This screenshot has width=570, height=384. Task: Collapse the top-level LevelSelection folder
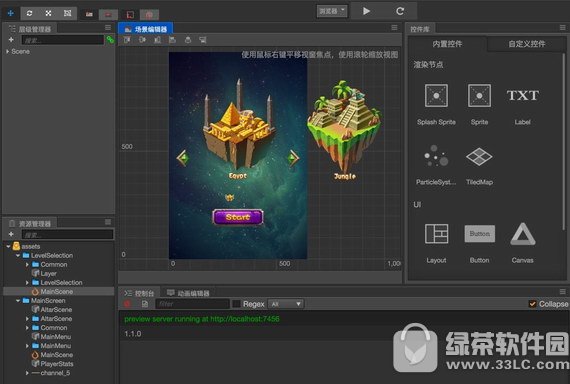click(18, 256)
